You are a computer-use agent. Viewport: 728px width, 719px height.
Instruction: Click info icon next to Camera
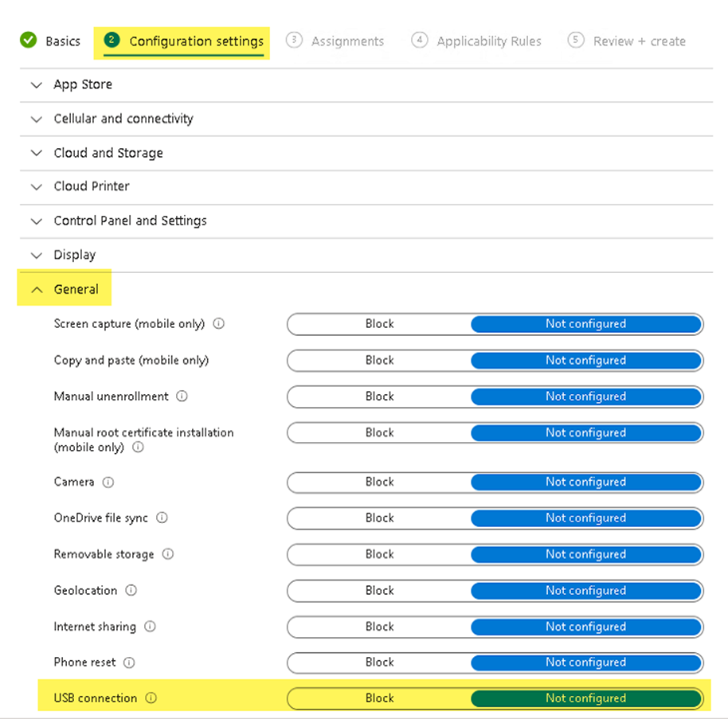pos(108,482)
